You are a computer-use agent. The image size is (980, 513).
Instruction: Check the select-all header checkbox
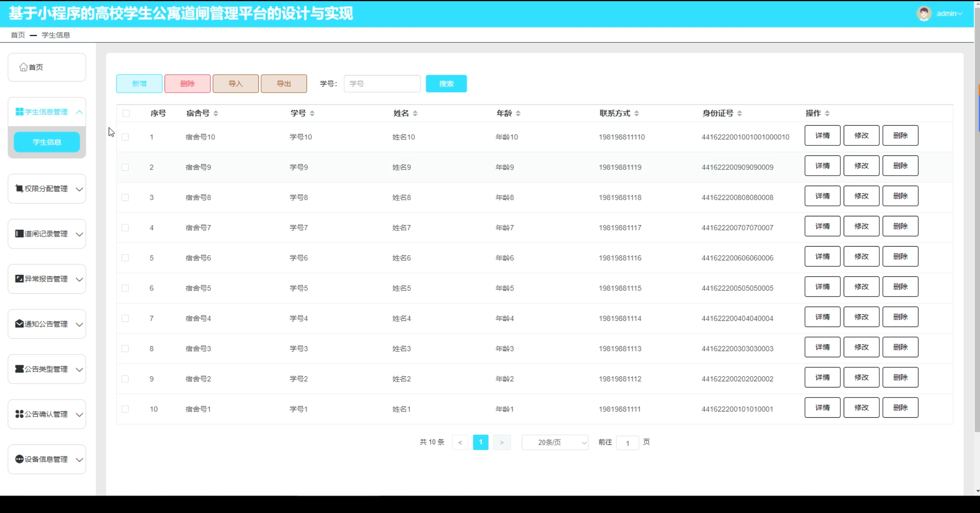(126, 113)
